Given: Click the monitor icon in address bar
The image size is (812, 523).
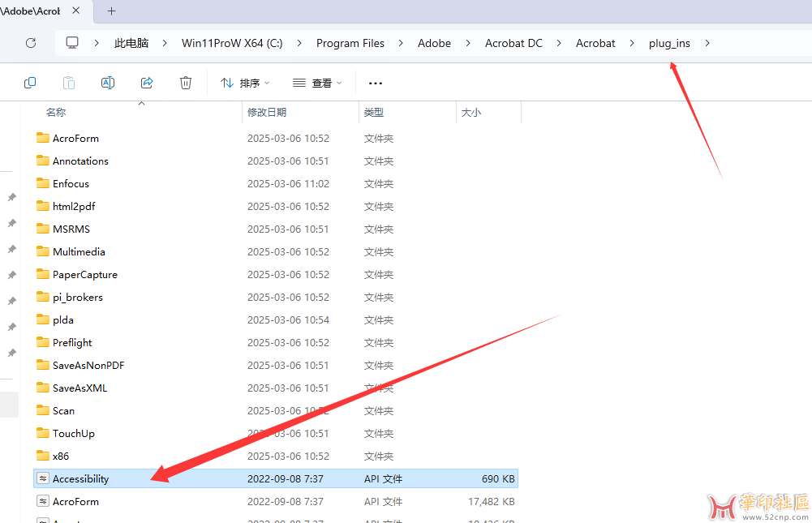Looking at the screenshot, I should tap(72, 43).
